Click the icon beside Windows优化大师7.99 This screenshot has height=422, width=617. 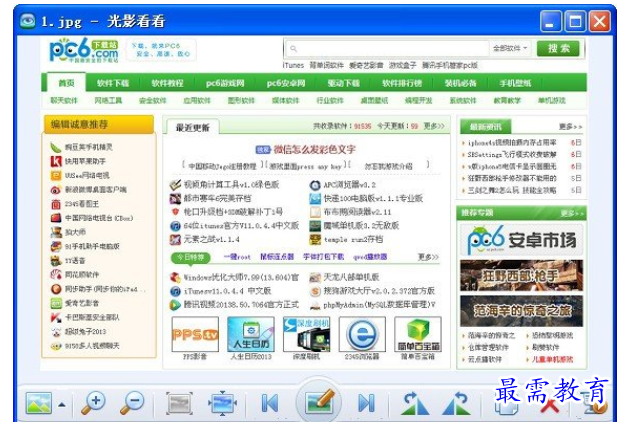[175, 277]
